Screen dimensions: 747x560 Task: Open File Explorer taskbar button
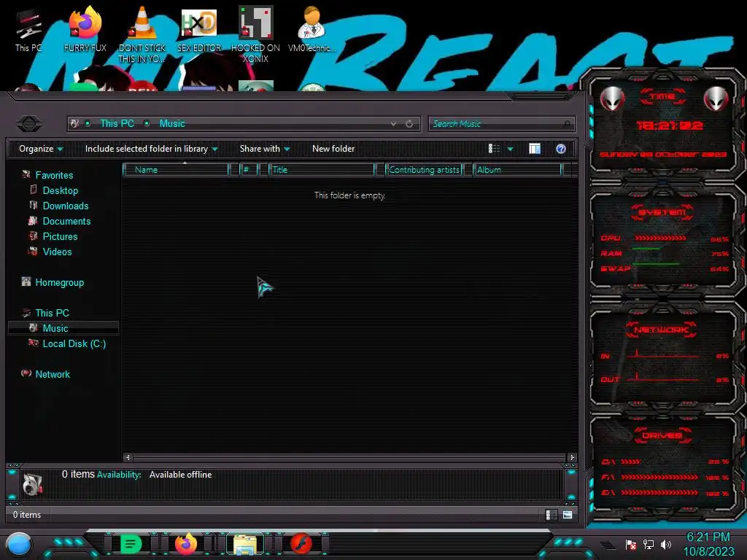coord(245,544)
